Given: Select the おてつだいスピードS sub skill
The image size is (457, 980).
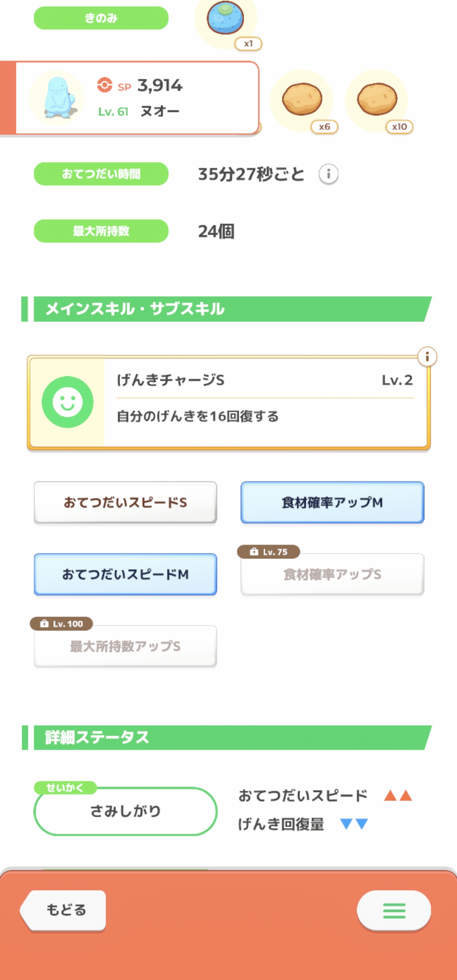Looking at the screenshot, I should point(125,502).
